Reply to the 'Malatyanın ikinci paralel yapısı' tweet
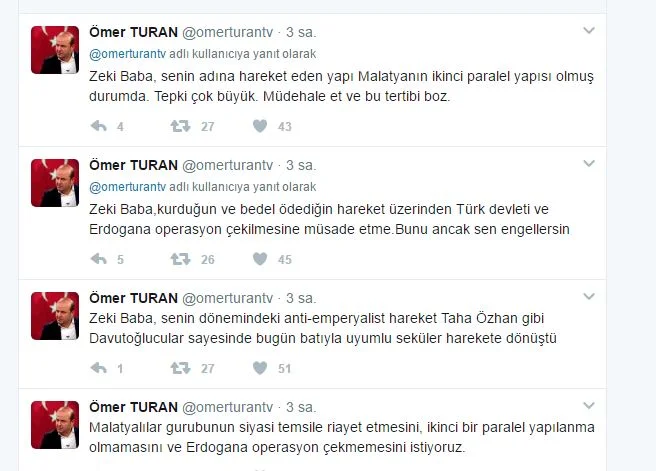This screenshot has height=471, width=656. tap(99, 126)
